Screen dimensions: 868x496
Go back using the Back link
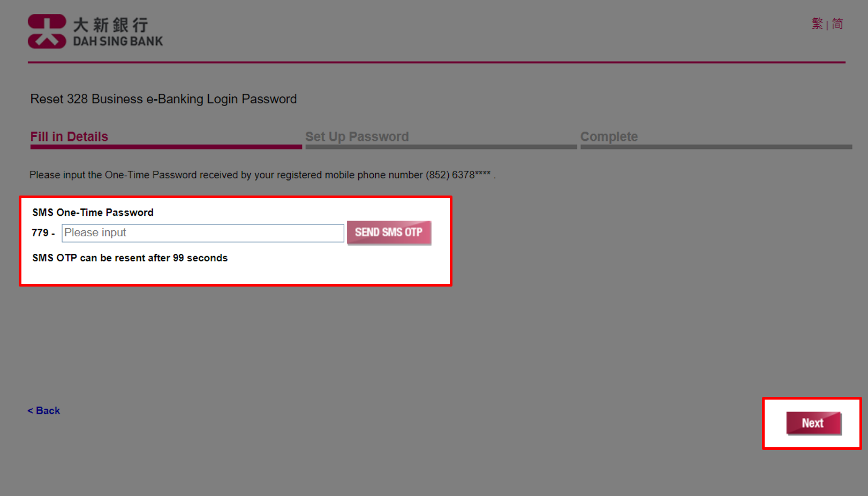[44, 411]
